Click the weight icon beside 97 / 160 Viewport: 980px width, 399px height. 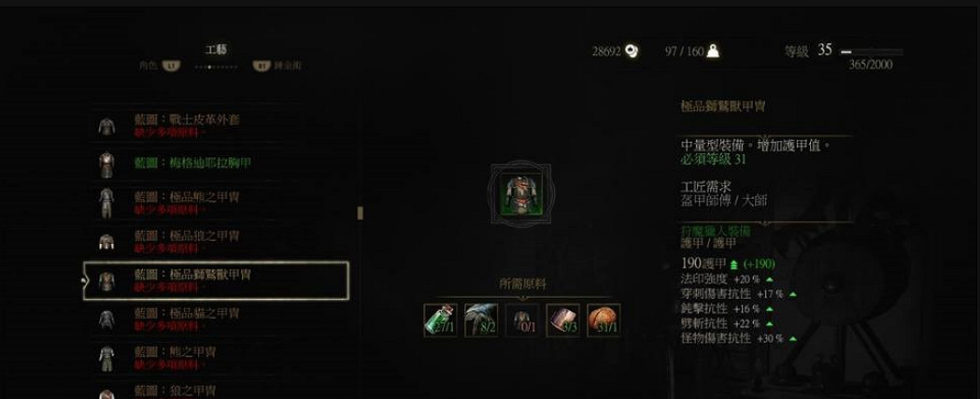pyautogui.click(x=713, y=51)
